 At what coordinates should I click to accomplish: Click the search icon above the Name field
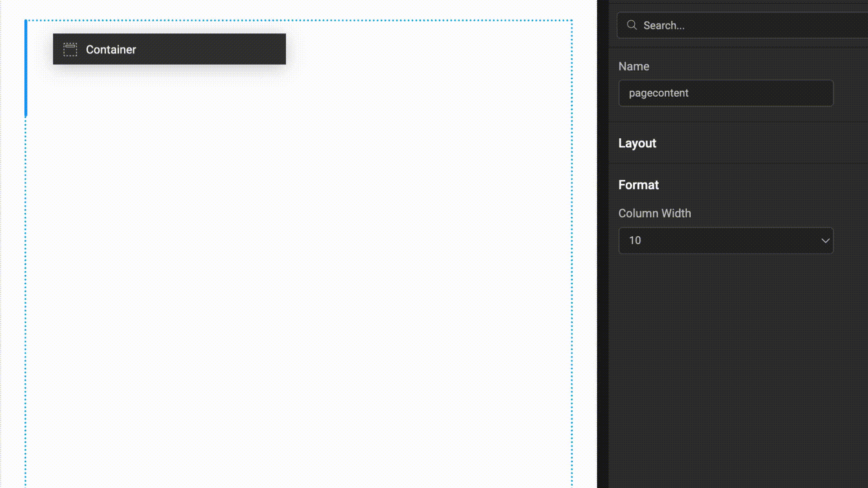[632, 25]
